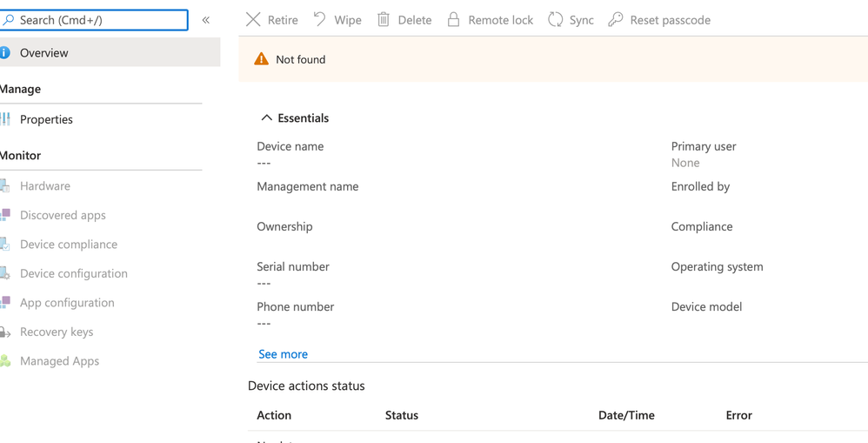
Task: Collapse the sidebar with double chevron
Action: point(206,20)
